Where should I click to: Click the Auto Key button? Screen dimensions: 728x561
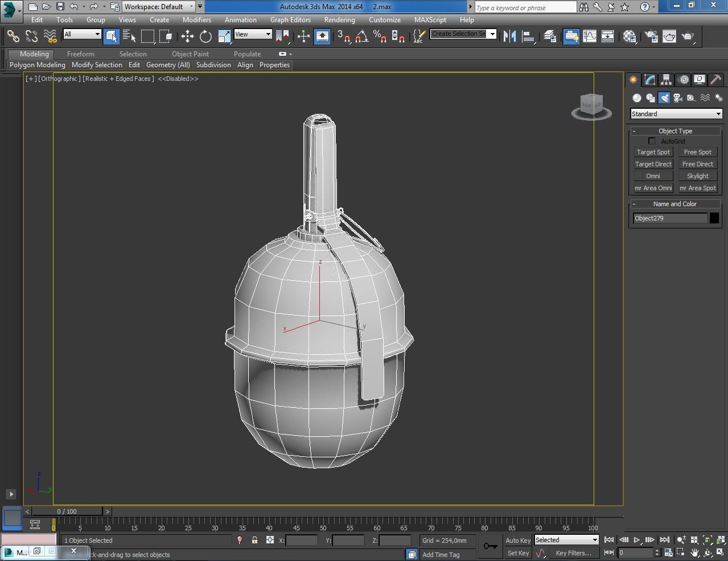[x=518, y=540]
